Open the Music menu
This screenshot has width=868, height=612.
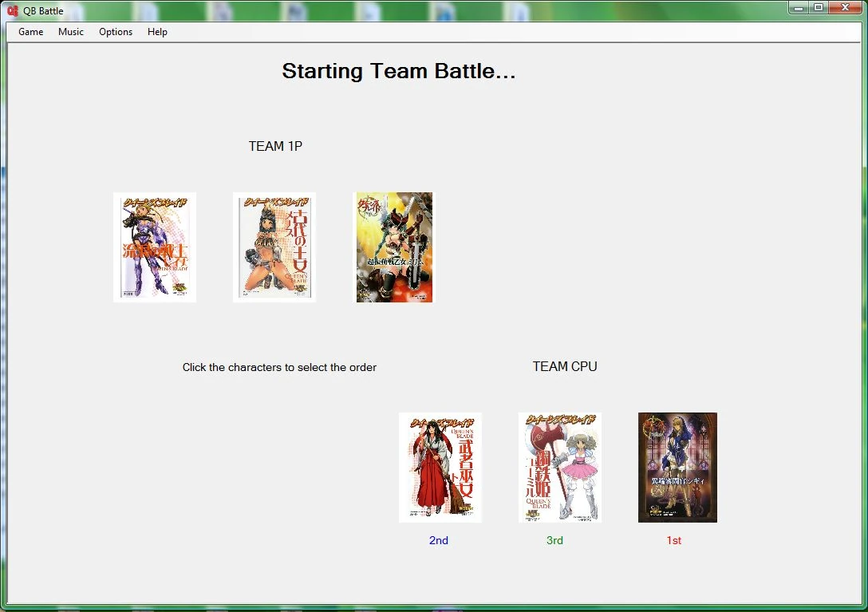[71, 32]
